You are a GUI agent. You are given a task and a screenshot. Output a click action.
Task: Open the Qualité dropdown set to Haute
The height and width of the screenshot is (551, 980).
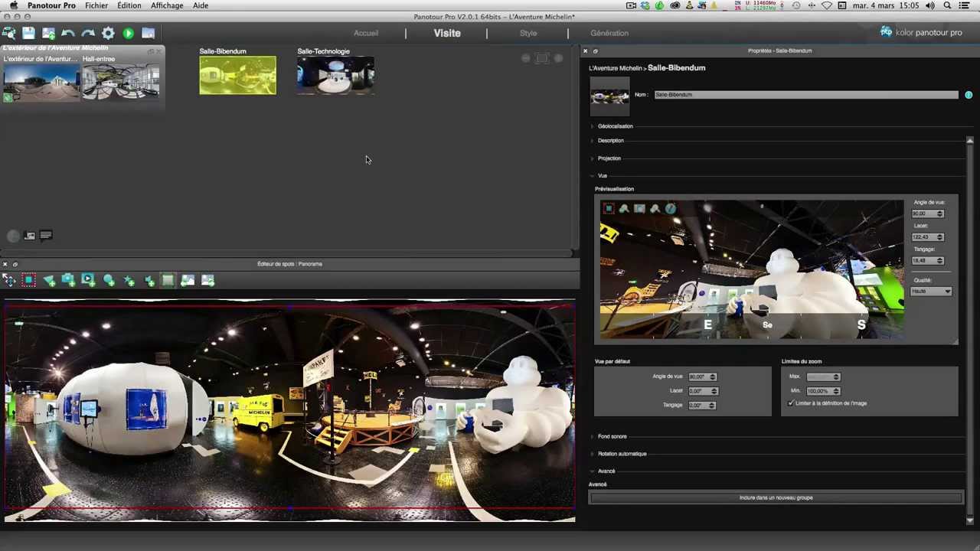931,292
